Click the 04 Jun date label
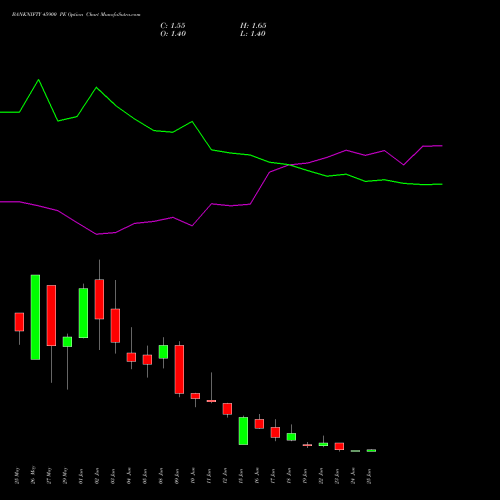Screen dimensions: 500x500 129,476
